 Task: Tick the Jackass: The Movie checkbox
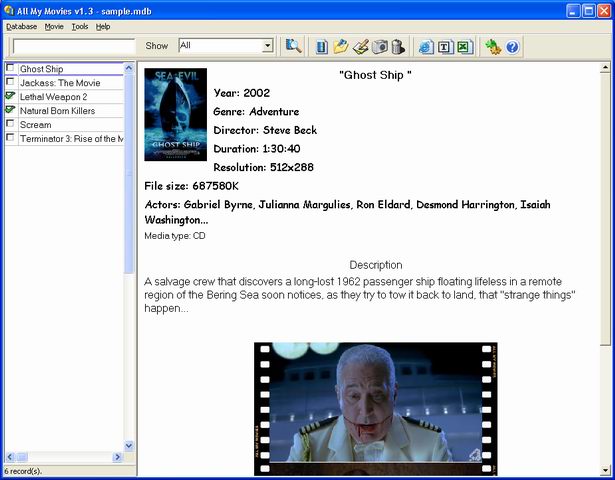tap(10, 82)
